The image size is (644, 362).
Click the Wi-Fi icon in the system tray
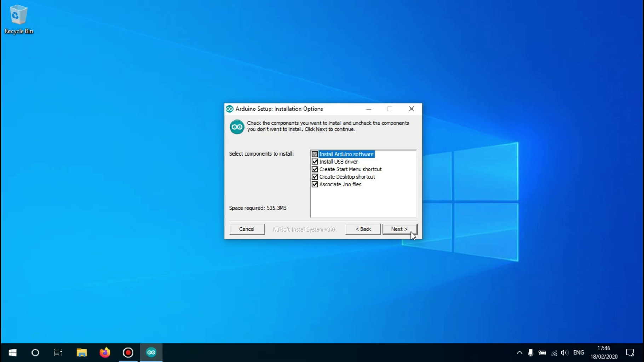tap(553, 352)
